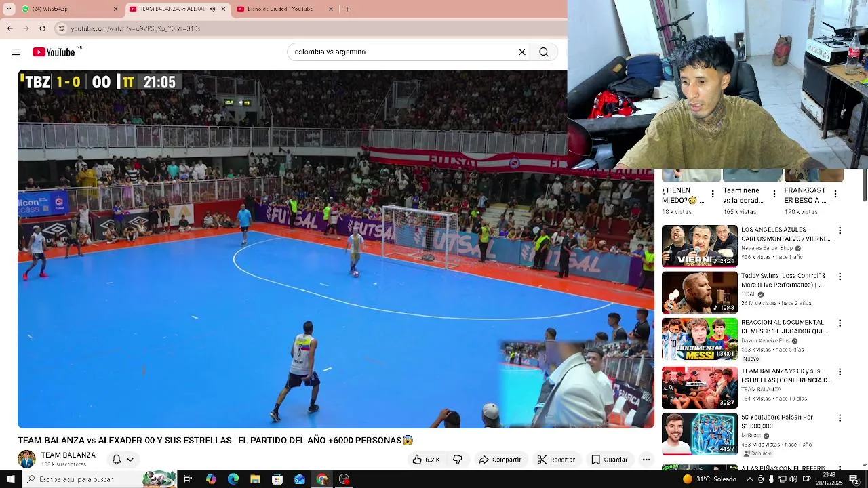Clear the search box with the X
The width and height of the screenshot is (868, 488).
click(x=522, y=52)
